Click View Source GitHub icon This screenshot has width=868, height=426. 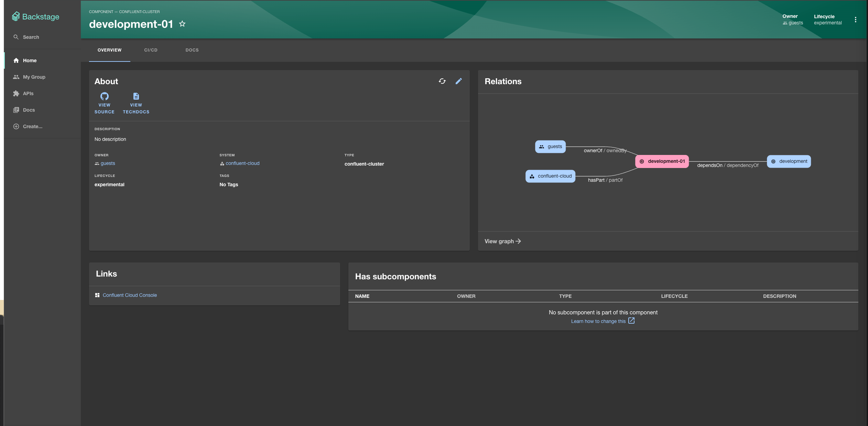105,96
